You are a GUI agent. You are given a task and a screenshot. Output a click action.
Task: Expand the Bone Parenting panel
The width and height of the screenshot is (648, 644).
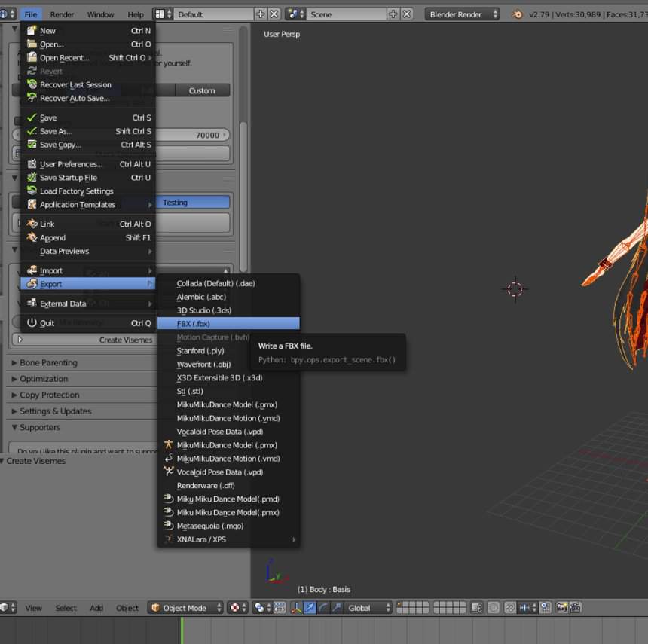[48, 363]
